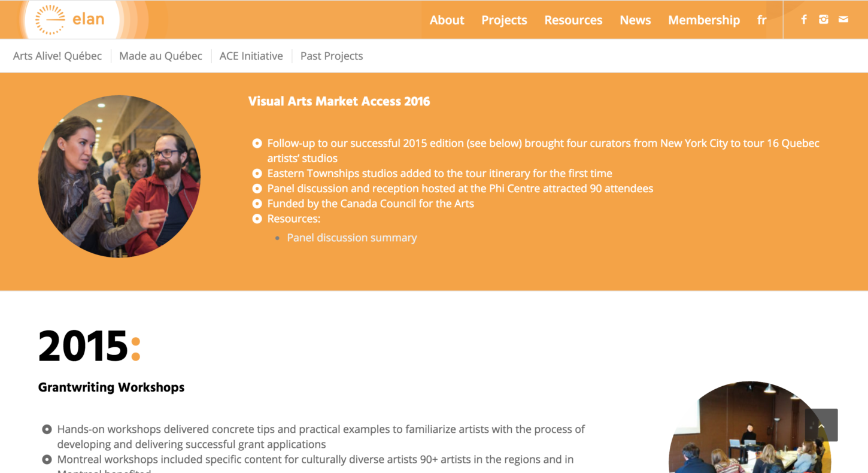The height and width of the screenshot is (473, 868).
Task: Open the Membership menu
Action: [x=704, y=20]
